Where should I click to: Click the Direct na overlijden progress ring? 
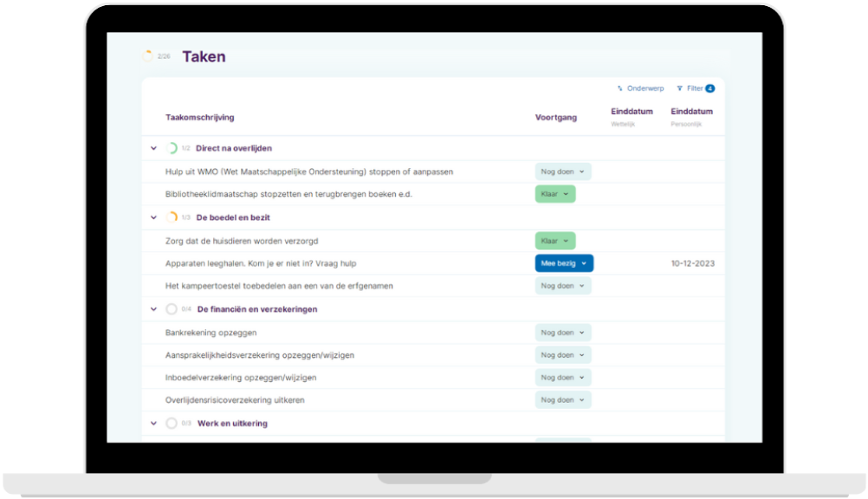click(172, 148)
